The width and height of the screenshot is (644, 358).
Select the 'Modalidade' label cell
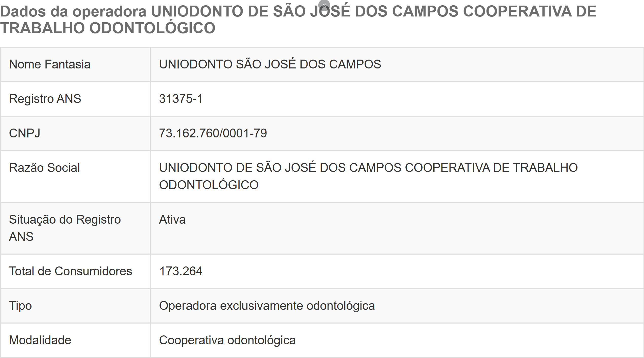tap(40, 340)
